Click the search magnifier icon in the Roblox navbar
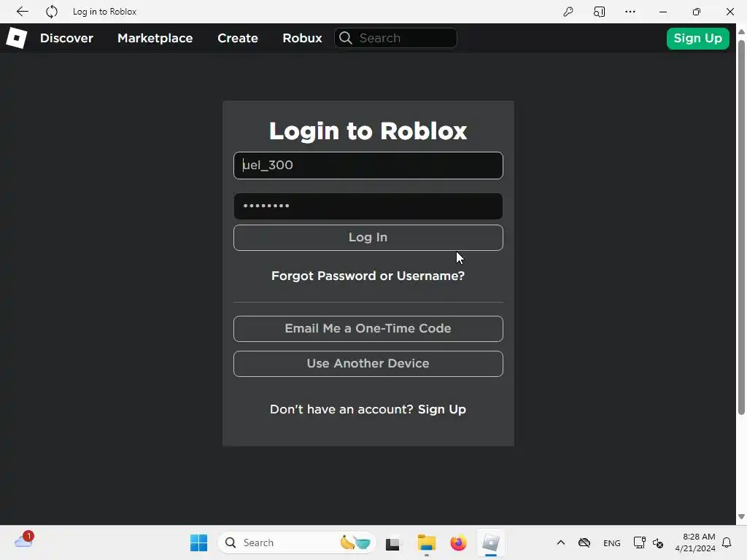The image size is (747, 560). pyautogui.click(x=346, y=38)
